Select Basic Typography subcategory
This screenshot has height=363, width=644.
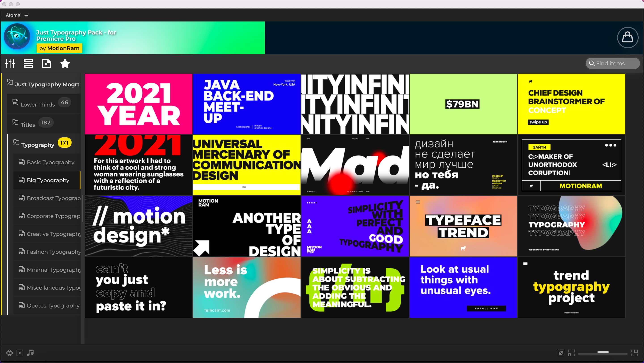[x=51, y=162]
